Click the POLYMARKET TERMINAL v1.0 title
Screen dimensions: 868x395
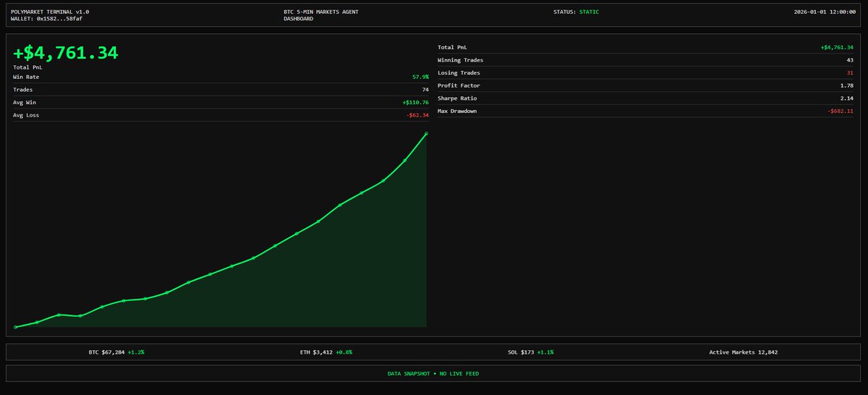tap(50, 12)
